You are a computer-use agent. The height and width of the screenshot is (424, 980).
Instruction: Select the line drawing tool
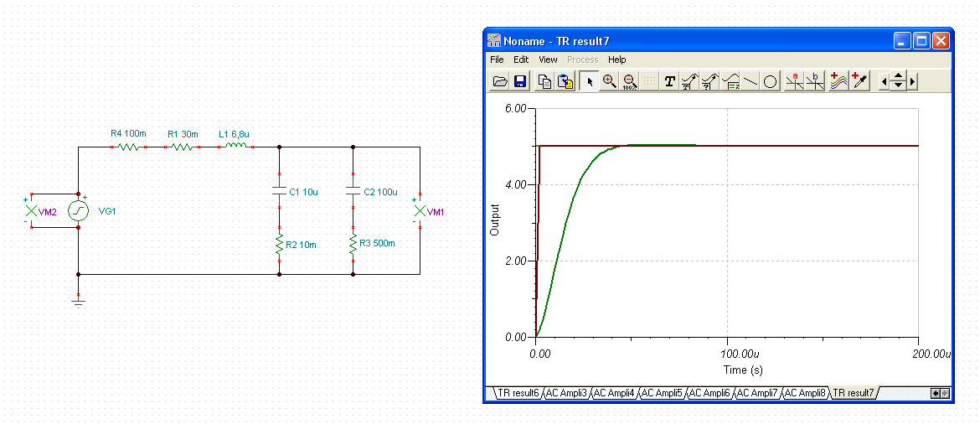[x=750, y=81]
